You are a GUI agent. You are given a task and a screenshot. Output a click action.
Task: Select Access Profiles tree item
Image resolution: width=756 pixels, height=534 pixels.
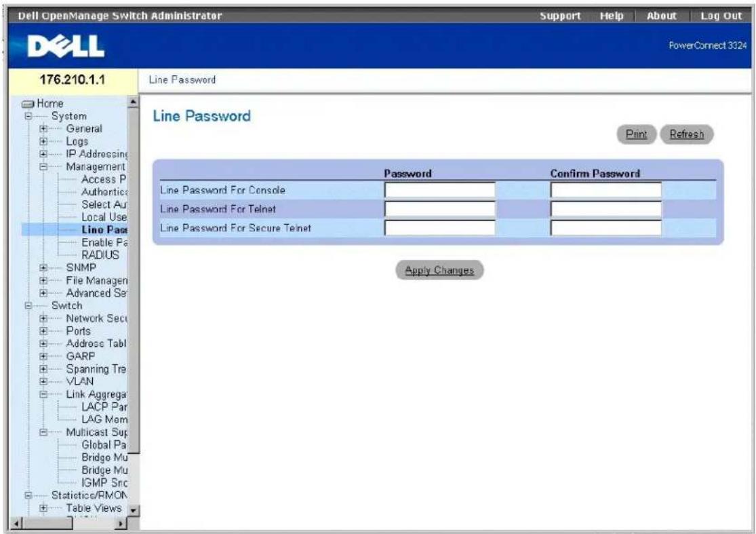click(x=104, y=179)
